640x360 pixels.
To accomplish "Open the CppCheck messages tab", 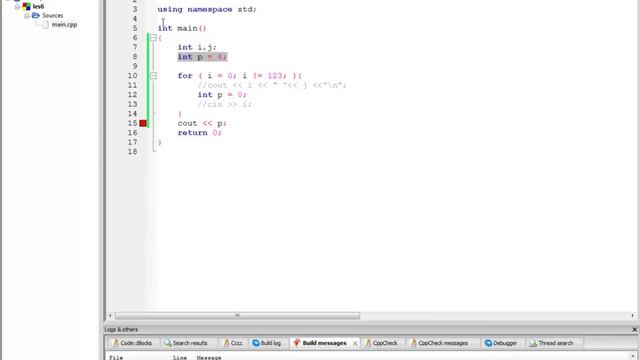I will tap(439, 343).
